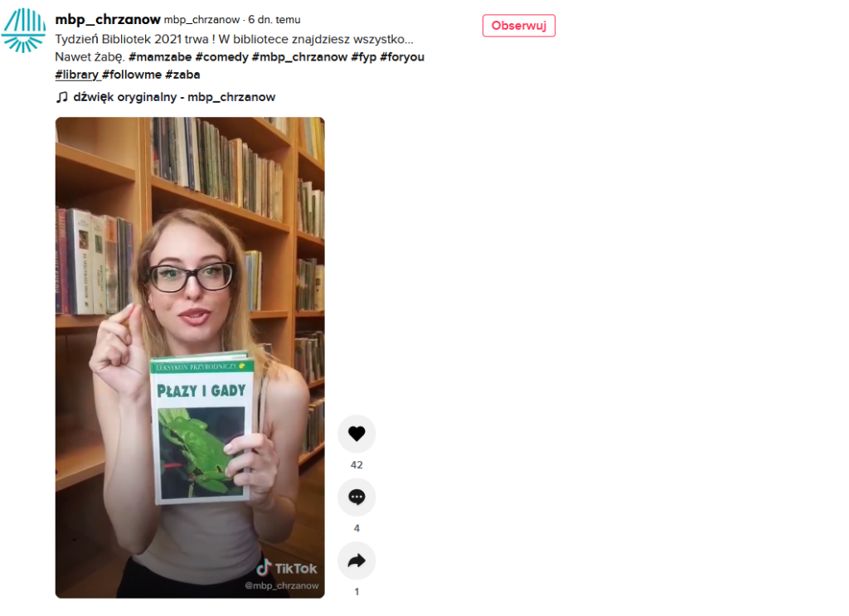Share the video using arrow icon

[x=357, y=560]
